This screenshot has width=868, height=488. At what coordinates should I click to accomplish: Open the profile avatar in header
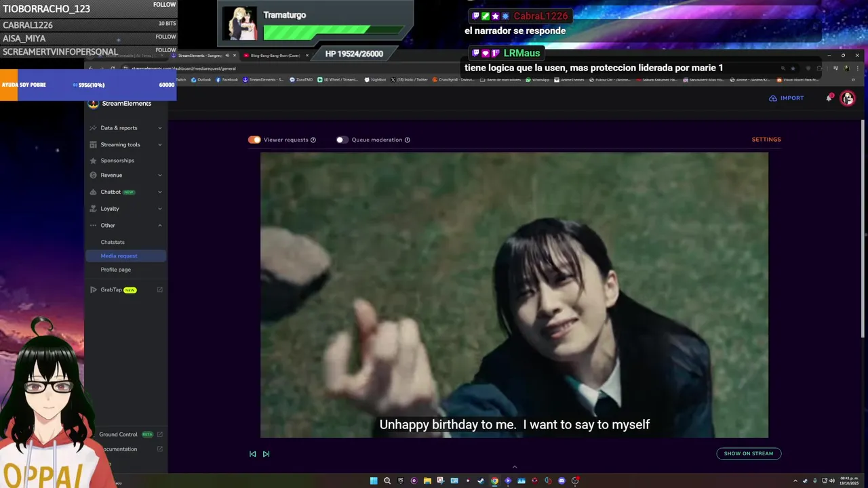click(848, 98)
